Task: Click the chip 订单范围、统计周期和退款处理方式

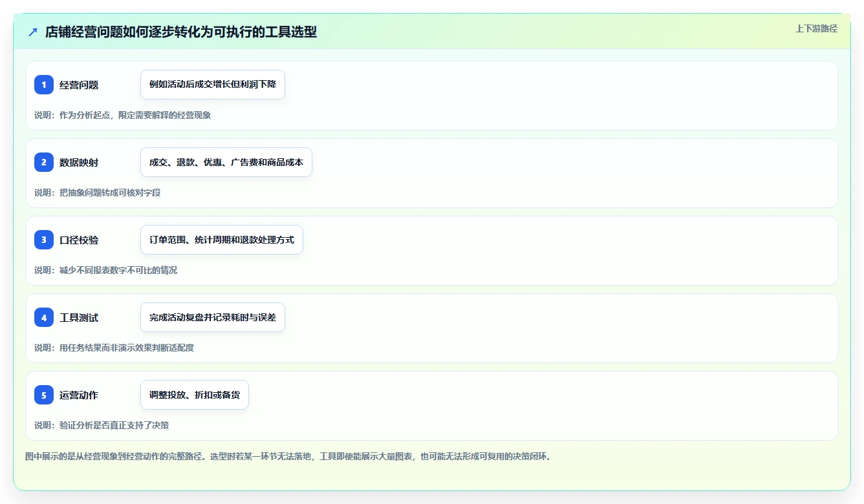Action: click(x=222, y=240)
